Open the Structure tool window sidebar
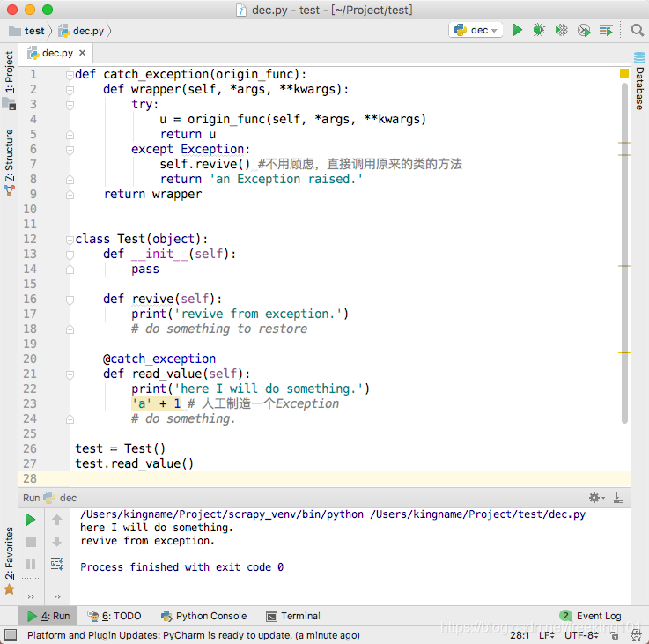 pos(9,161)
